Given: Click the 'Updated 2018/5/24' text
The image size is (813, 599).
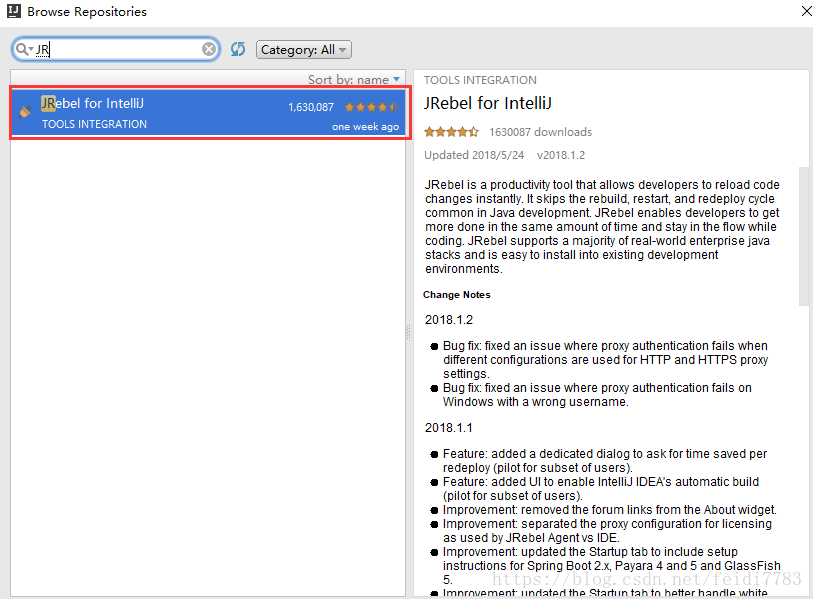Looking at the screenshot, I should [474, 155].
